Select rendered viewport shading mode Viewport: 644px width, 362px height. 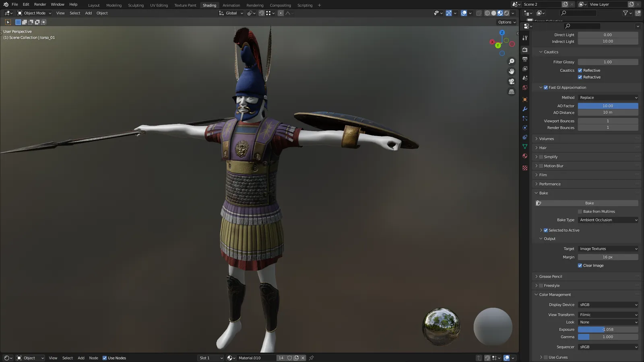click(507, 13)
